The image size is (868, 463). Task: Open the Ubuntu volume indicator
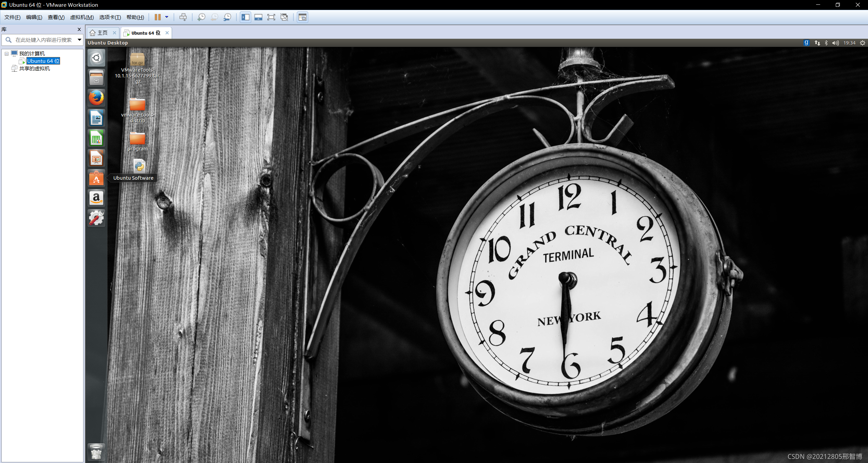(x=835, y=43)
